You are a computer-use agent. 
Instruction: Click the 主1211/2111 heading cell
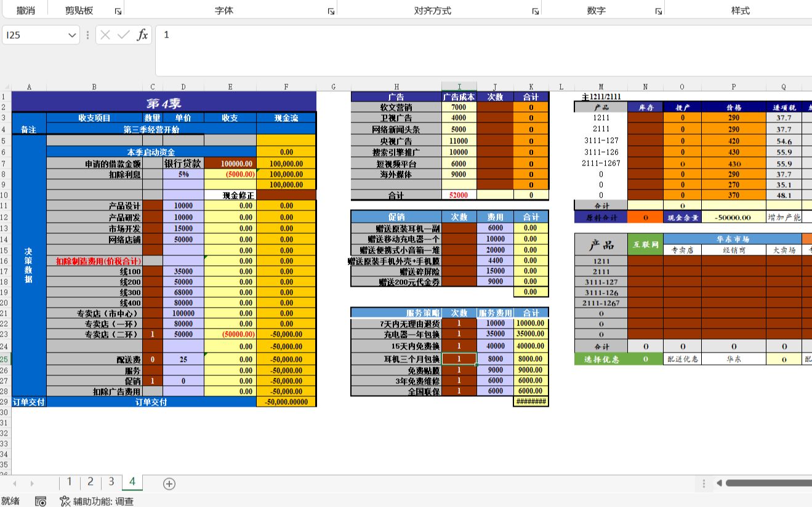coord(601,97)
